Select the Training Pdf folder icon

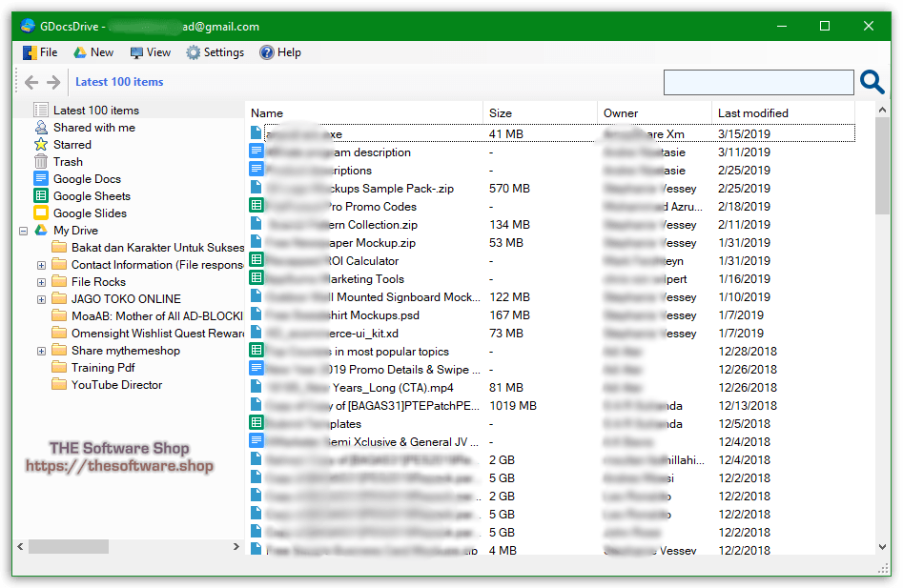[59, 367]
